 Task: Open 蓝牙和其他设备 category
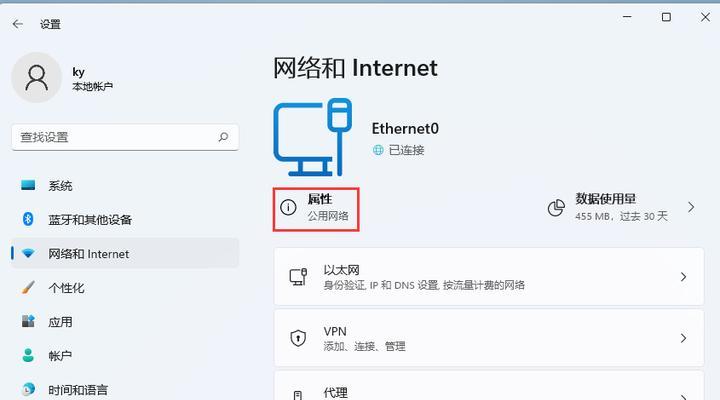coord(125,220)
